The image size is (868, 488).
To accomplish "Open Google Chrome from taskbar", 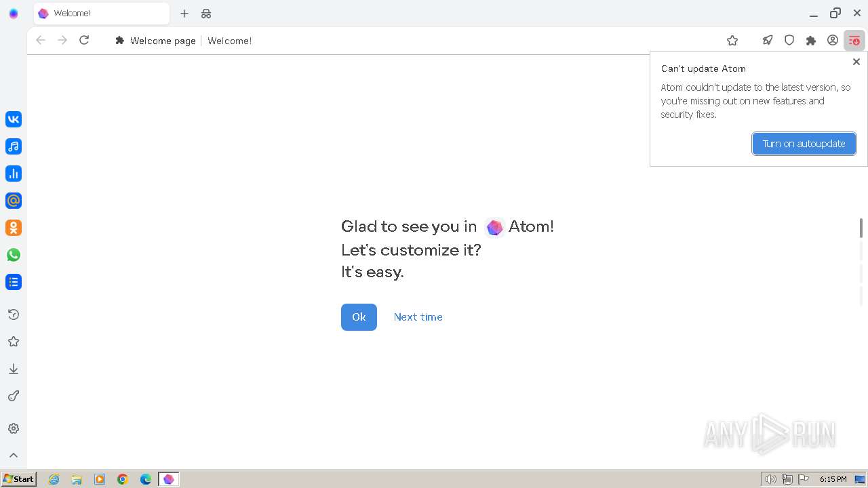I will 123,479.
